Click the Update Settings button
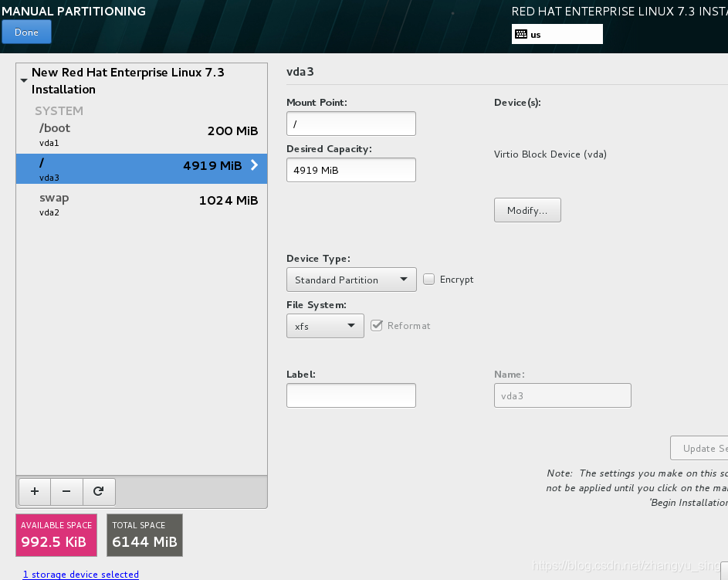The height and width of the screenshot is (580, 728). pyautogui.click(x=699, y=448)
